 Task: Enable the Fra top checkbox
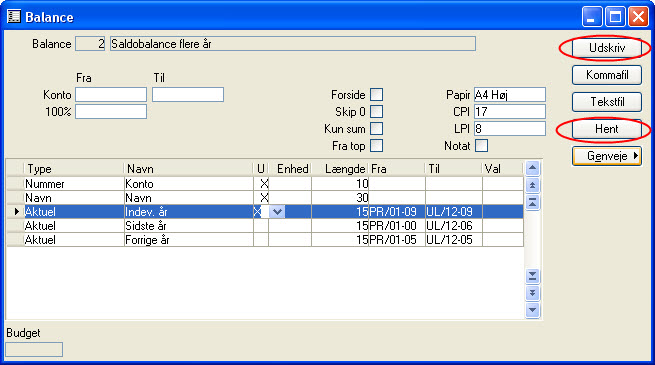click(x=376, y=146)
